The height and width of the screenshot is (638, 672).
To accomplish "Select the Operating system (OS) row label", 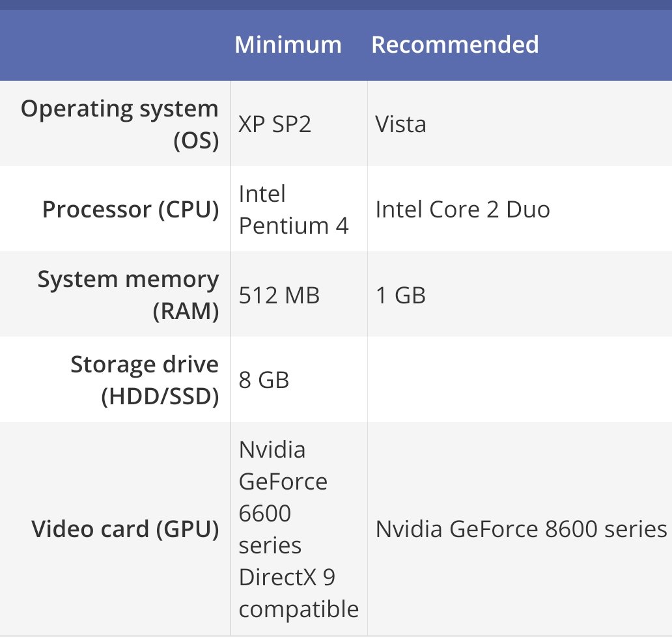I will [x=120, y=124].
